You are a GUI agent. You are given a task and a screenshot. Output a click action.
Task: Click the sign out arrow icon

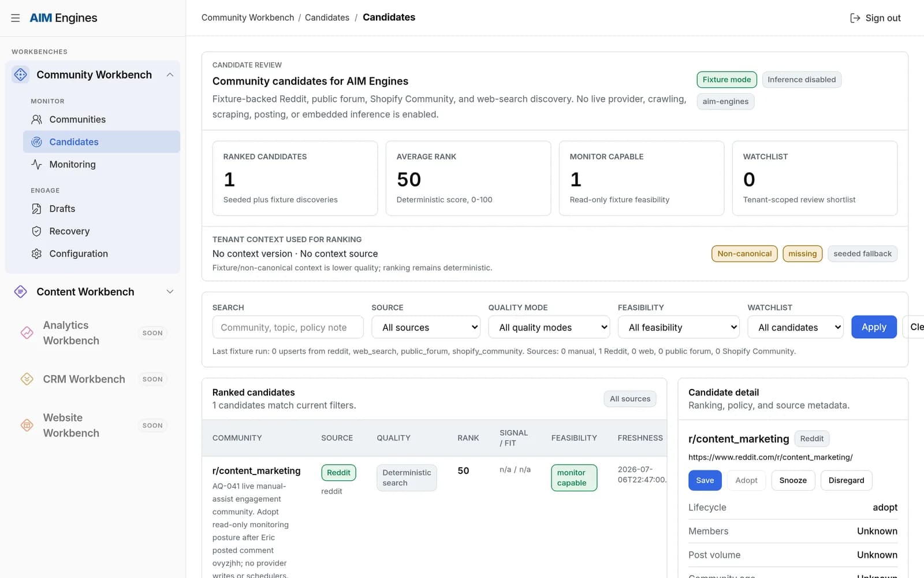(x=855, y=18)
